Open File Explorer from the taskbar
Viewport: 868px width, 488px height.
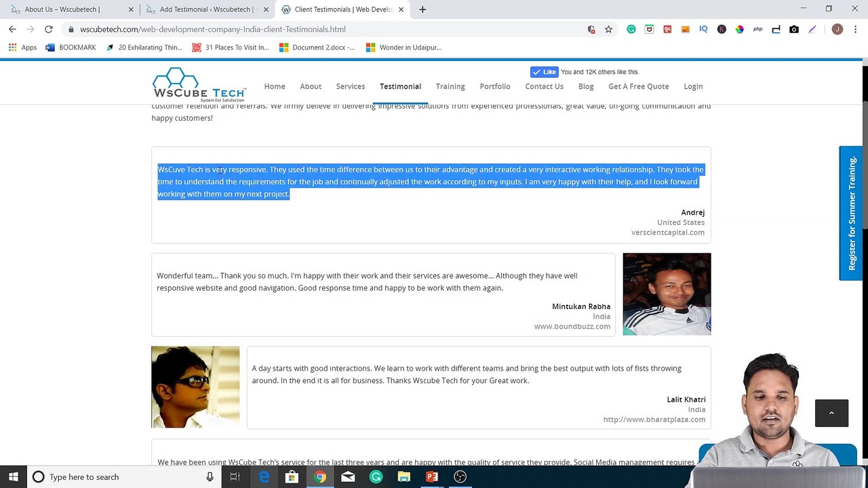(x=403, y=477)
